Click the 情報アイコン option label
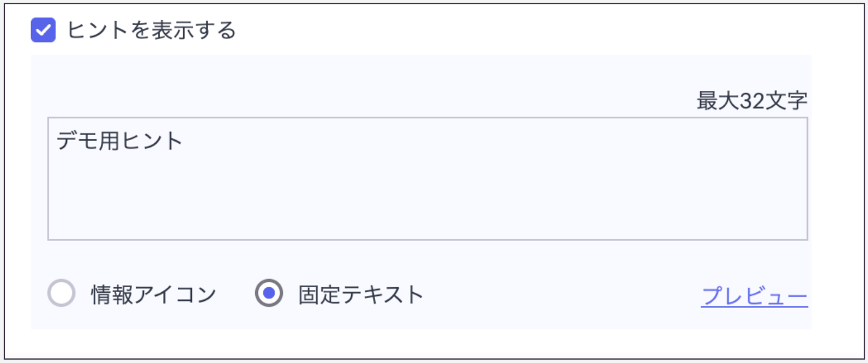Image resolution: width=868 pixels, height=363 pixels. (x=154, y=295)
